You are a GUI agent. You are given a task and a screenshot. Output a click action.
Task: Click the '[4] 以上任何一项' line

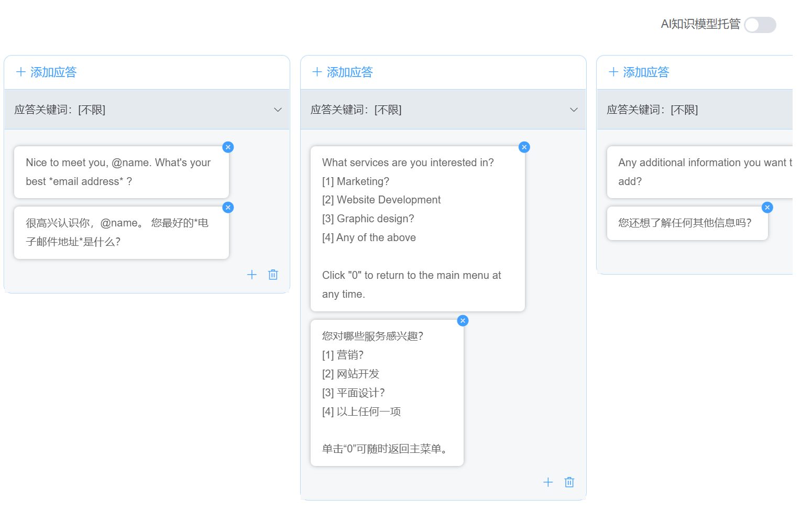361,411
